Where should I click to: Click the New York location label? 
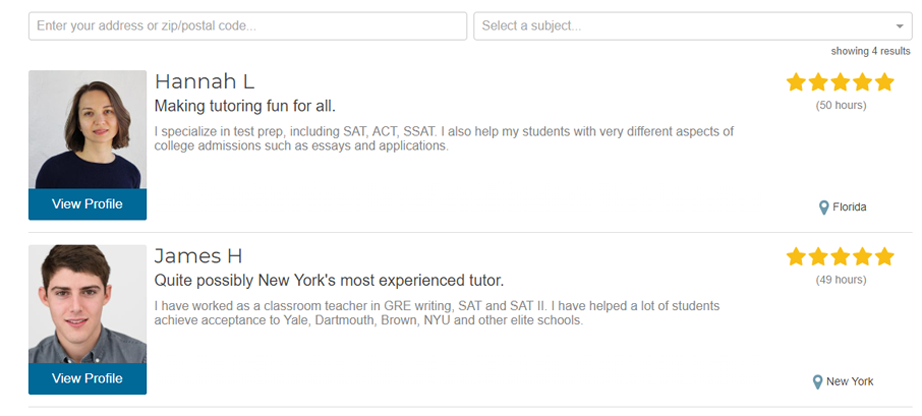[x=850, y=381]
